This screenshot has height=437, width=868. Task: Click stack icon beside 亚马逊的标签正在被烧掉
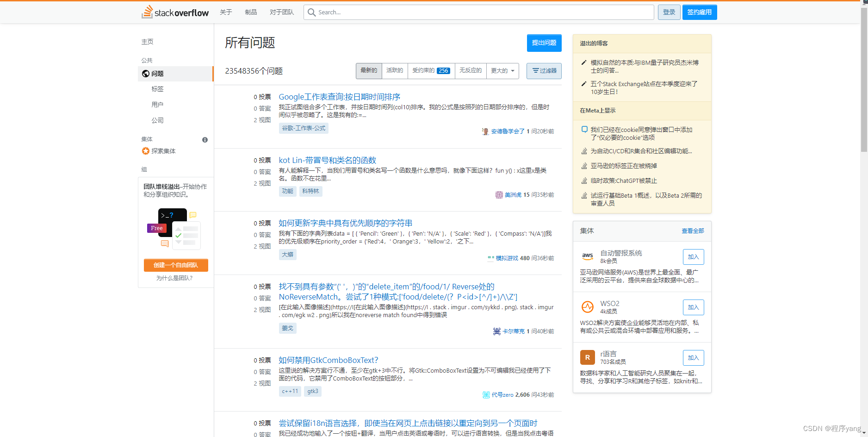coord(584,166)
